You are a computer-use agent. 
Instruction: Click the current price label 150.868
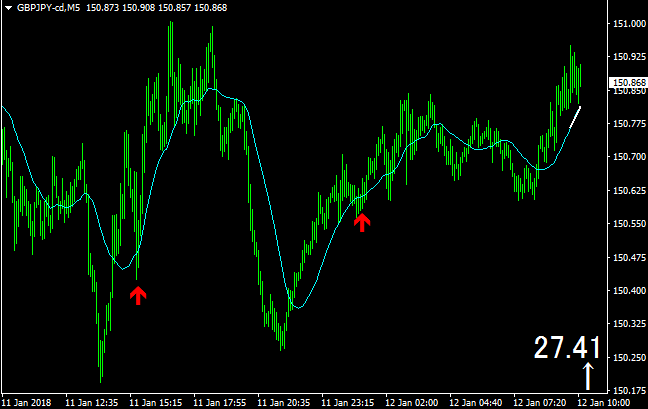pos(629,83)
